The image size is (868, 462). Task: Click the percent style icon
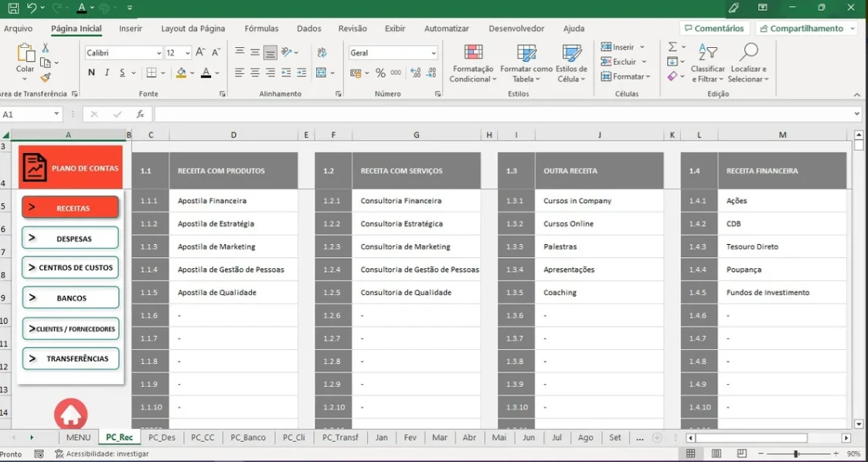pyautogui.click(x=380, y=73)
